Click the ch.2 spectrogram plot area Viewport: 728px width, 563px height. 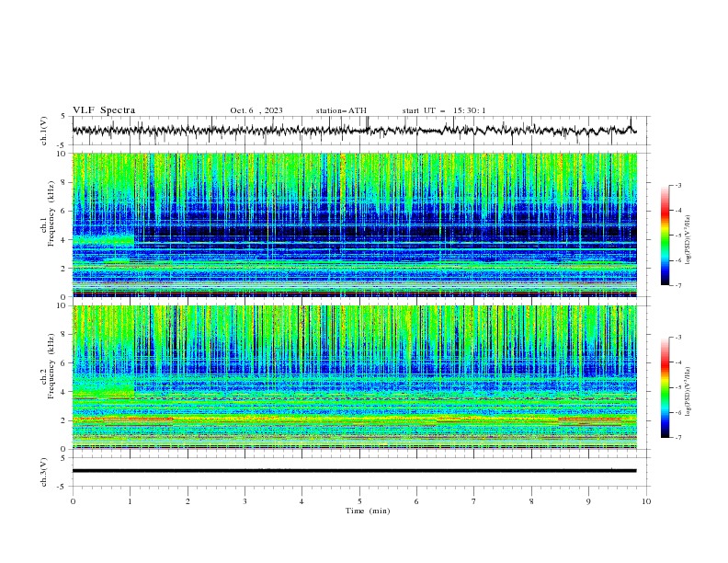[x=354, y=377]
